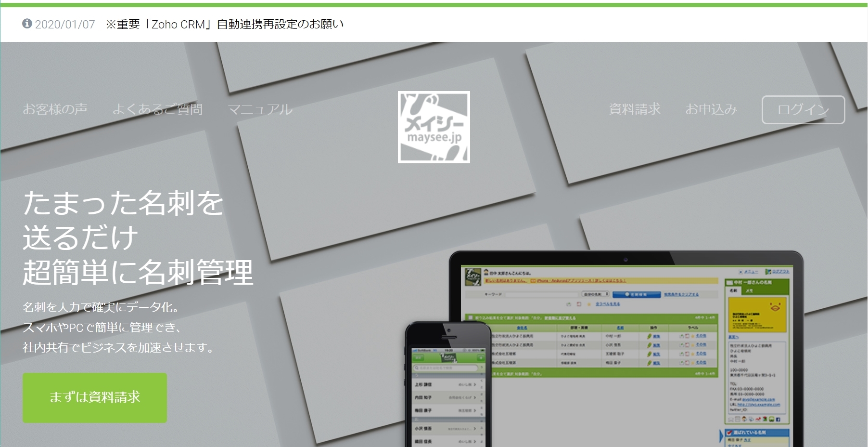
Task: Click the ログイン button
Action: point(803,110)
